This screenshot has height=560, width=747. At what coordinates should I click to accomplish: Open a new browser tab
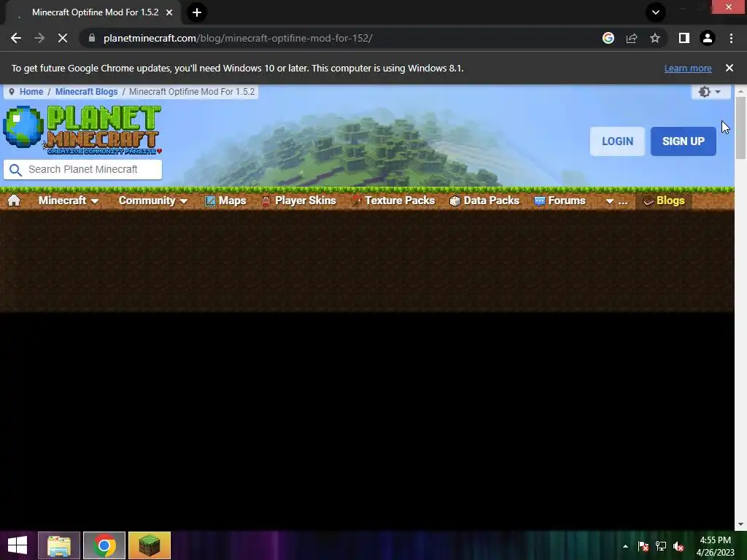(x=197, y=12)
